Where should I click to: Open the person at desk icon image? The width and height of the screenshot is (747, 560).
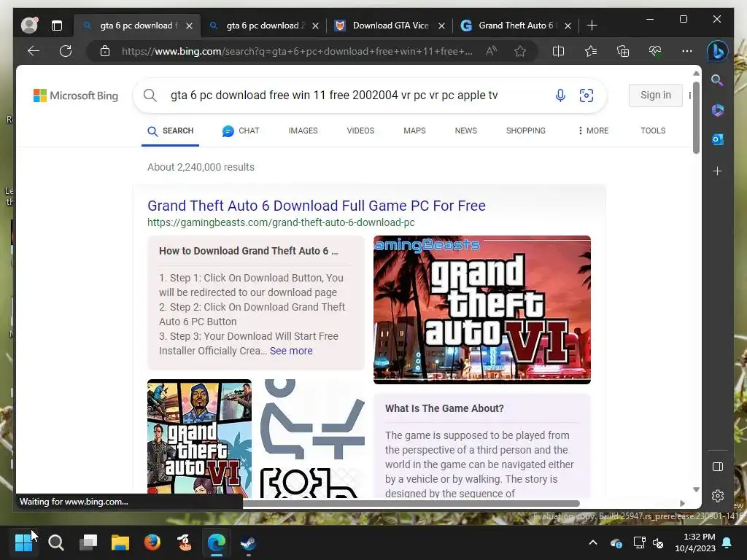pos(313,419)
